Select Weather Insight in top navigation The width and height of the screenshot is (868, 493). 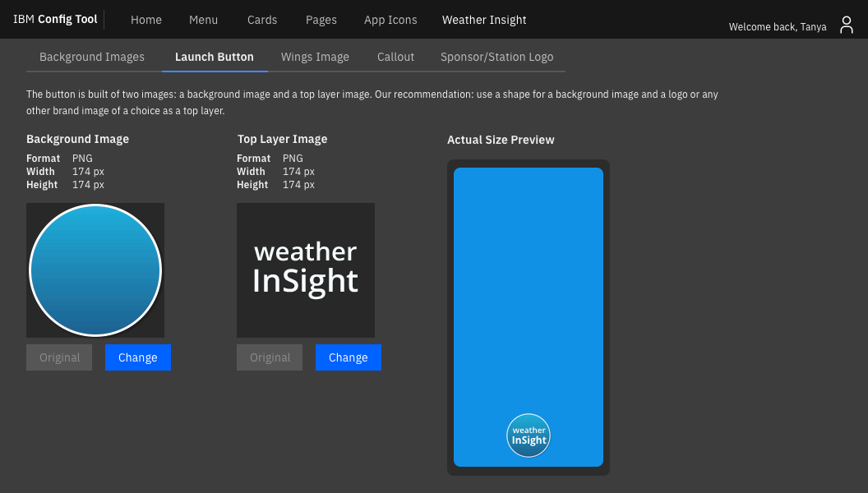(x=484, y=20)
